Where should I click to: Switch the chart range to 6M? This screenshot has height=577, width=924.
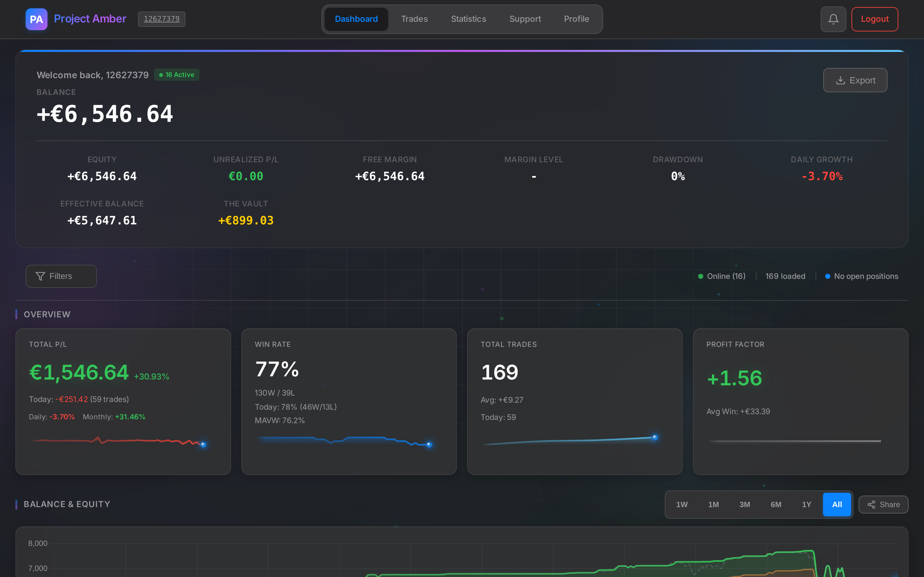[776, 505]
